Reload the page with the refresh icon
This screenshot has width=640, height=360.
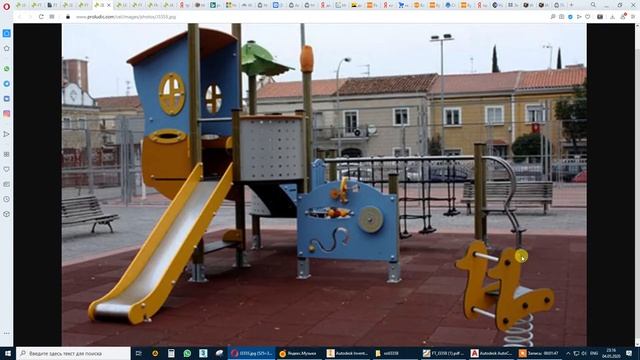[x=41, y=17]
